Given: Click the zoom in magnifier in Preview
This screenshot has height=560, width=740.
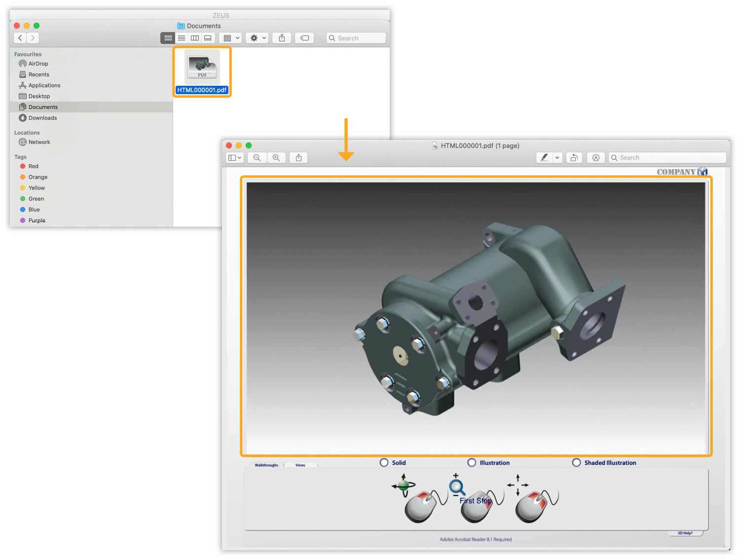Looking at the screenshot, I should coord(276,158).
